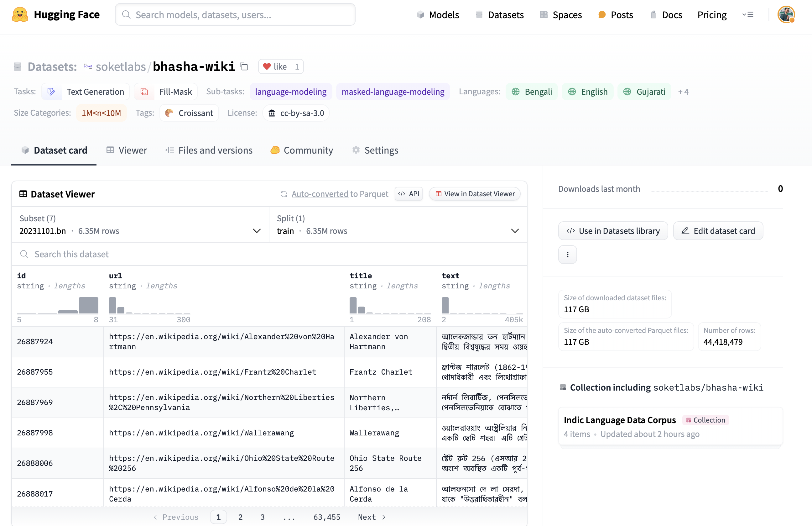Click the Next page button

[x=372, y=517]
